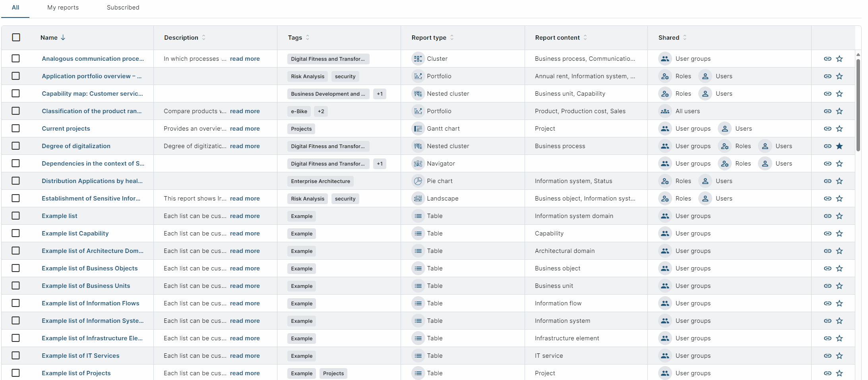Click the Landscape icon on Establishment of Sensitive row
Image resolution: width=868 pixels, height=380 pixels.
tap(418, 198)
